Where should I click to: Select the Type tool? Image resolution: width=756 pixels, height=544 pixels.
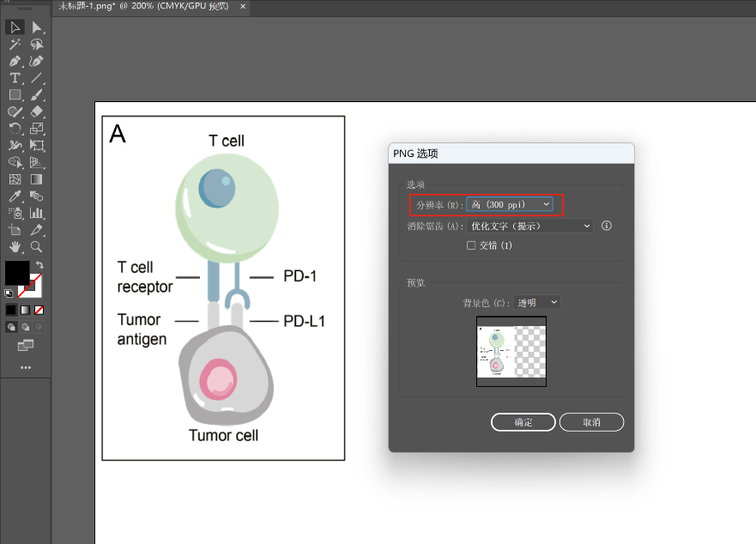click(x=15, y=78)
